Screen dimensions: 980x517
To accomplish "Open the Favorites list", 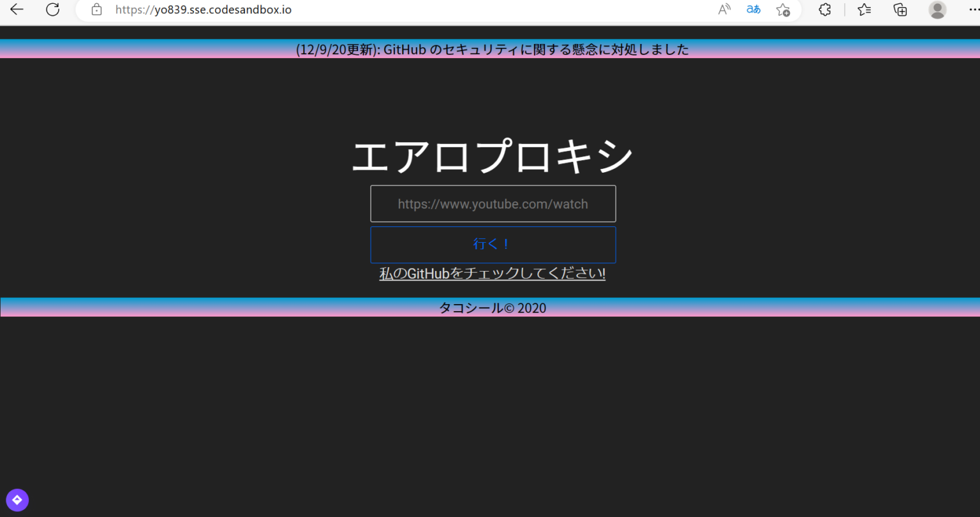I will point(865,10).
